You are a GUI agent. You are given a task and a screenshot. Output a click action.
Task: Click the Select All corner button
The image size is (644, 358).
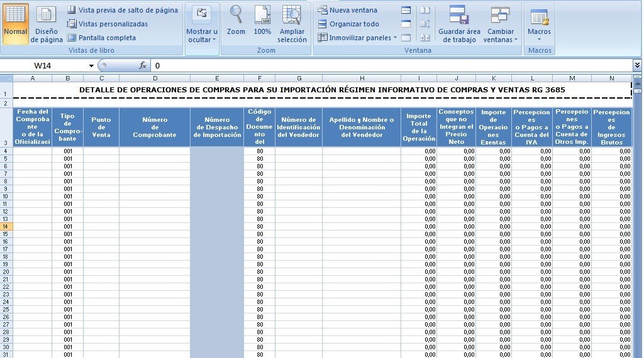[x=6, y=78]
